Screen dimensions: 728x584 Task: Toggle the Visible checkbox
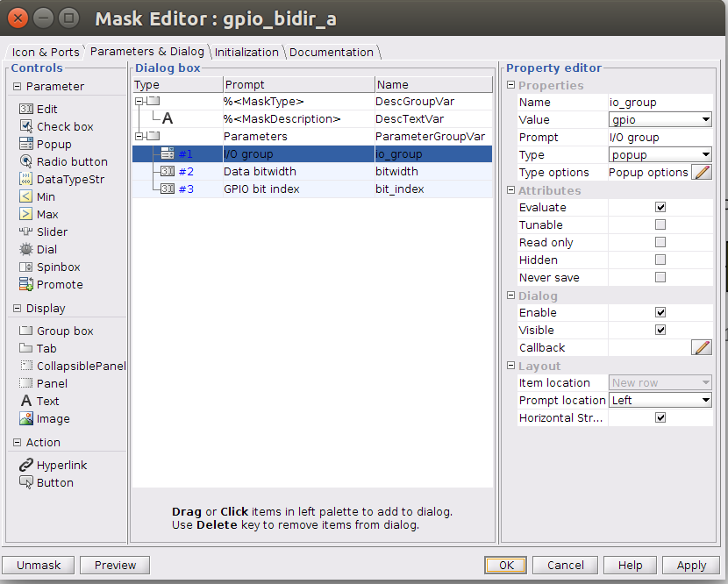coord(660,330)
